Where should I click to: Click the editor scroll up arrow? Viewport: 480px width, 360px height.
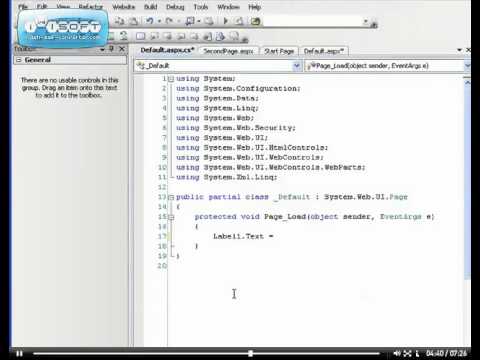point(467,82)
